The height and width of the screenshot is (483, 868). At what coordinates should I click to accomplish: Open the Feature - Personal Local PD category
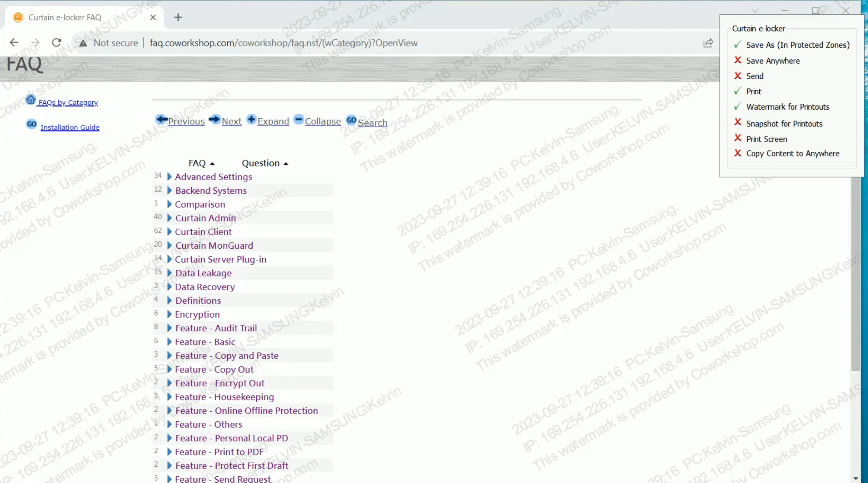tap(232, 438)
